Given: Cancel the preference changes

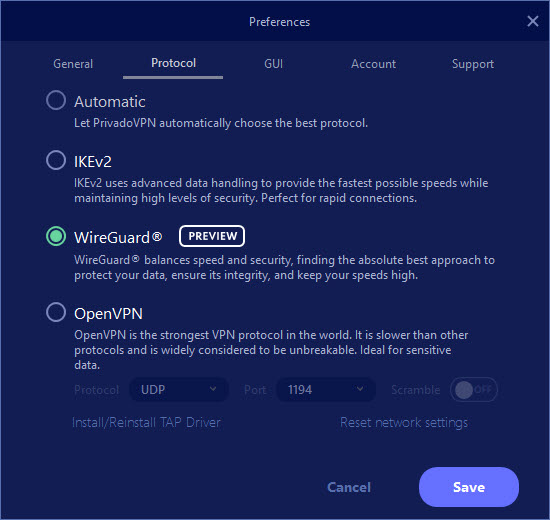Looking at the screenshot, I should tap(349, 487).
